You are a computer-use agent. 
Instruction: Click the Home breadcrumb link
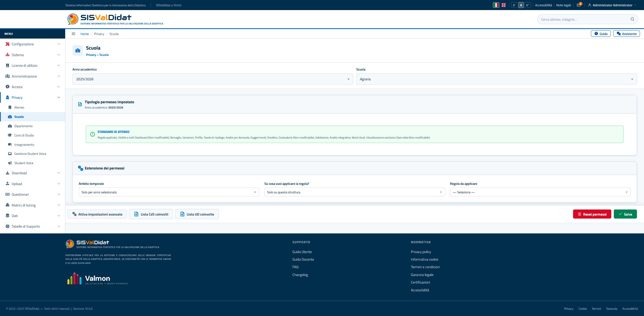[85, 34]
